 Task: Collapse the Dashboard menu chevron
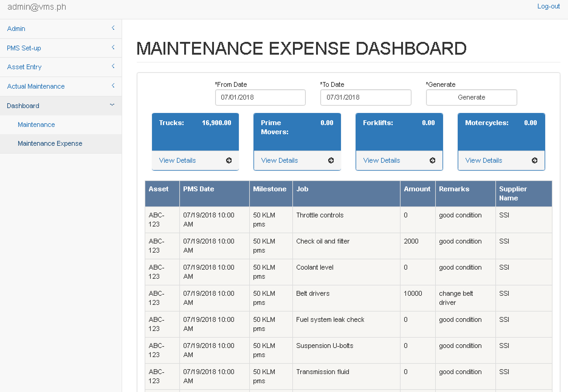[x=112, y=105]
